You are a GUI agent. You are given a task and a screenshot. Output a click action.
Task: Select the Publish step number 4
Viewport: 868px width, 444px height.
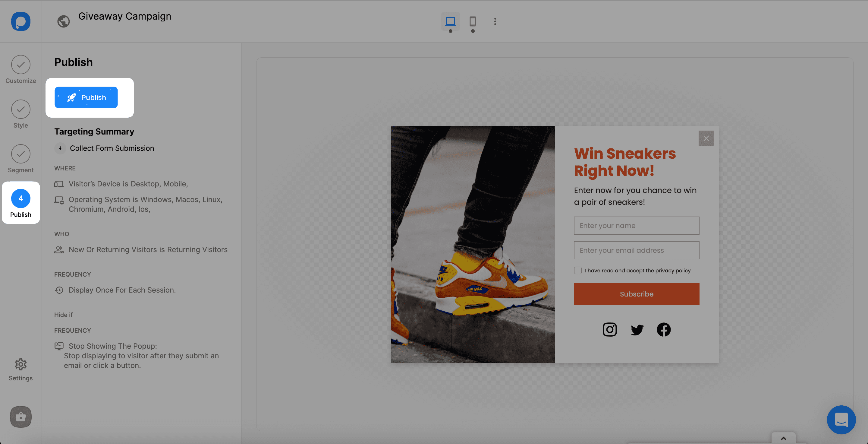(x=20, y=203)
